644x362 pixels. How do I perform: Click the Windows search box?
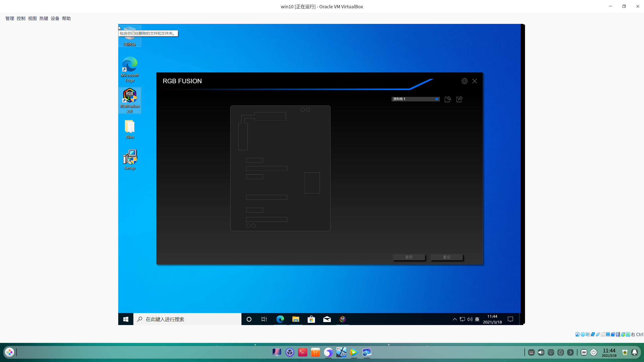click(x=187, y=319)
